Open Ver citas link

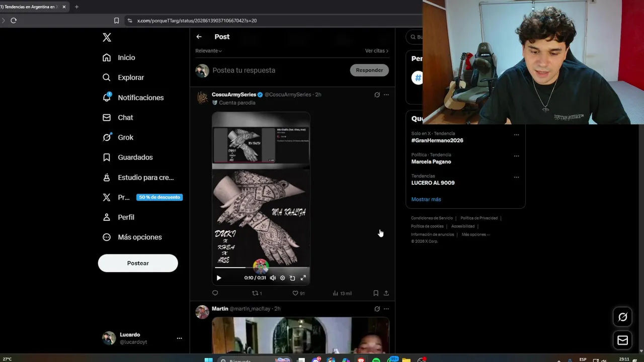pos(377,51)
